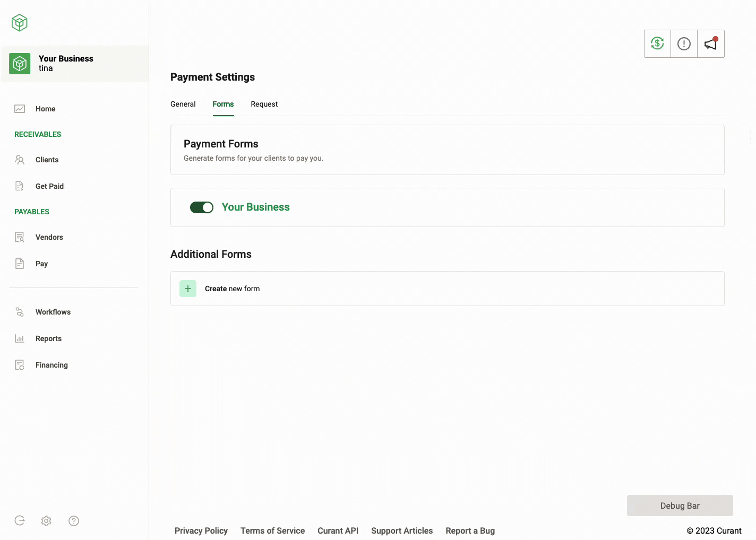Toggle the Your Business payment form switch
Screen dimensions: 756x540
pyautogui.click(x=202, y=207)
